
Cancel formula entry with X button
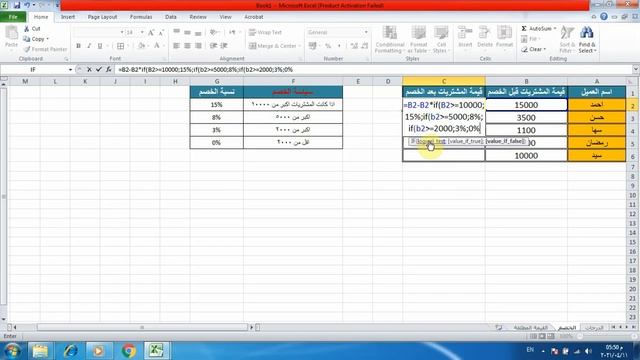89,70
